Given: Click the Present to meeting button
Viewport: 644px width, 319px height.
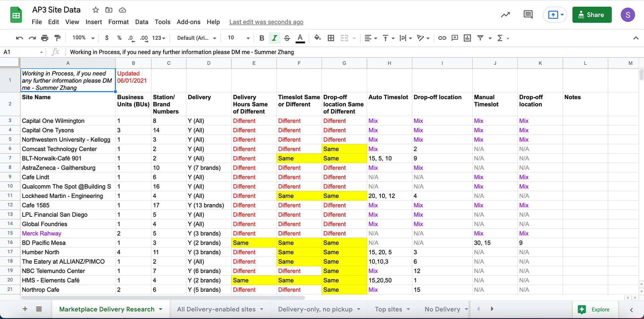Looking at the screenshot, I should tap(555, 15).
